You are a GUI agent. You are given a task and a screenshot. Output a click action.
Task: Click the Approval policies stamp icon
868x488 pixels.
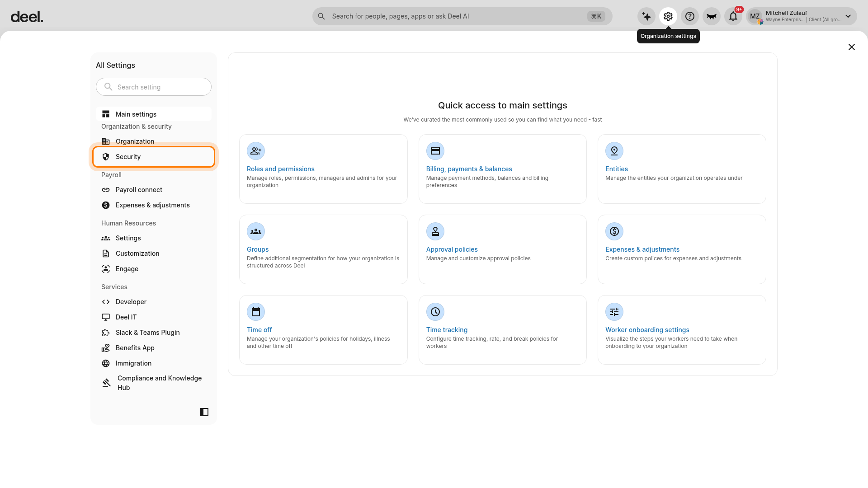coord(435,231)
